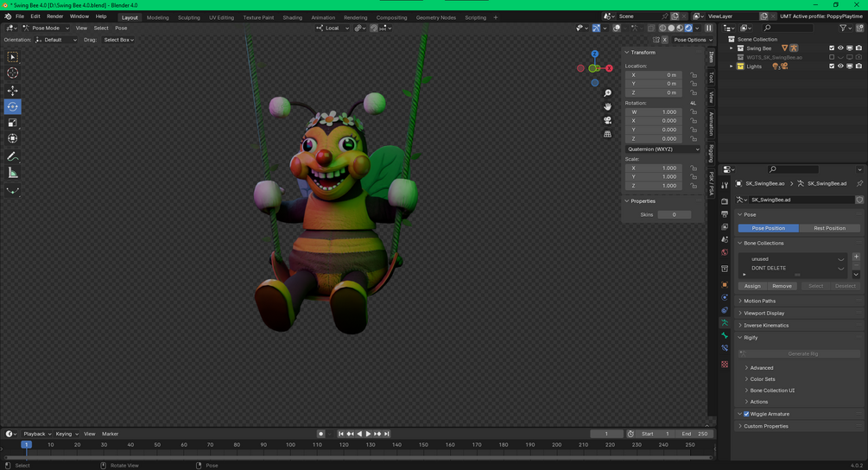Toggle camera view with the camera icon

point(607,120)
